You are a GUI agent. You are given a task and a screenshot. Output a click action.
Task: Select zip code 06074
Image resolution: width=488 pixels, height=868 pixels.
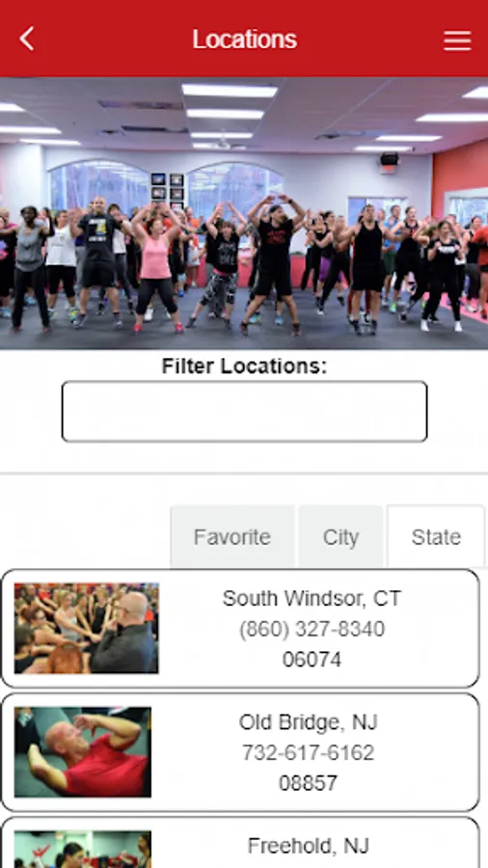(x=312, y=660)
